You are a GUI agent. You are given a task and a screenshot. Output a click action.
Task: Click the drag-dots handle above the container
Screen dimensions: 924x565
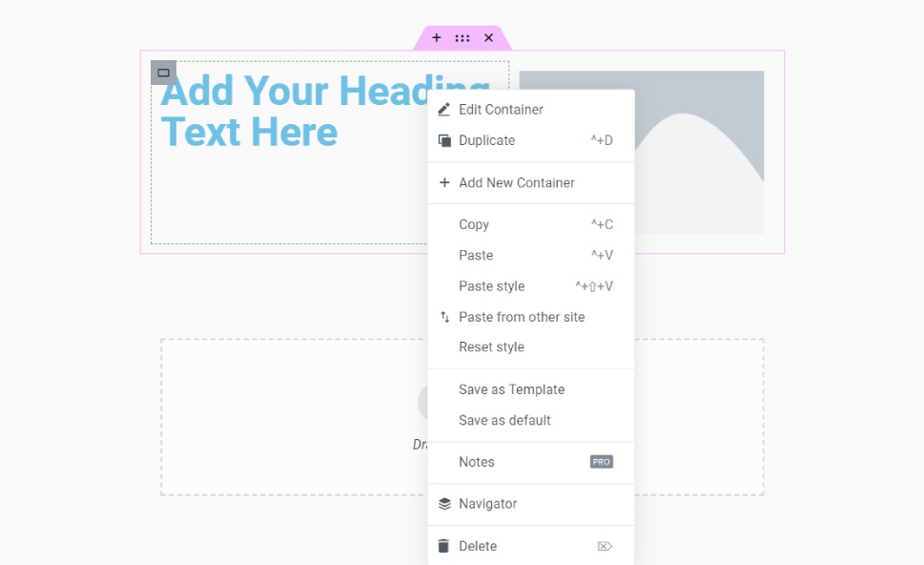click(x=462, y=37)
